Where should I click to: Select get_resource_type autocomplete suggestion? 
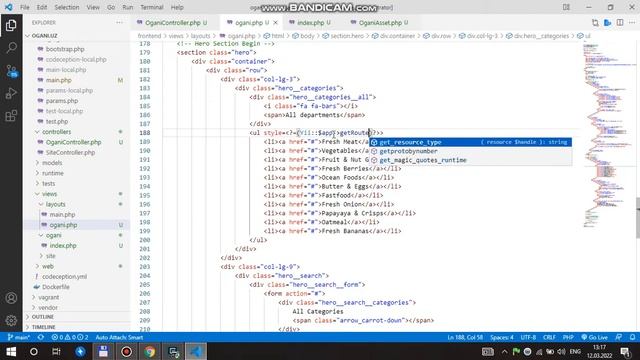coord(470,142)
